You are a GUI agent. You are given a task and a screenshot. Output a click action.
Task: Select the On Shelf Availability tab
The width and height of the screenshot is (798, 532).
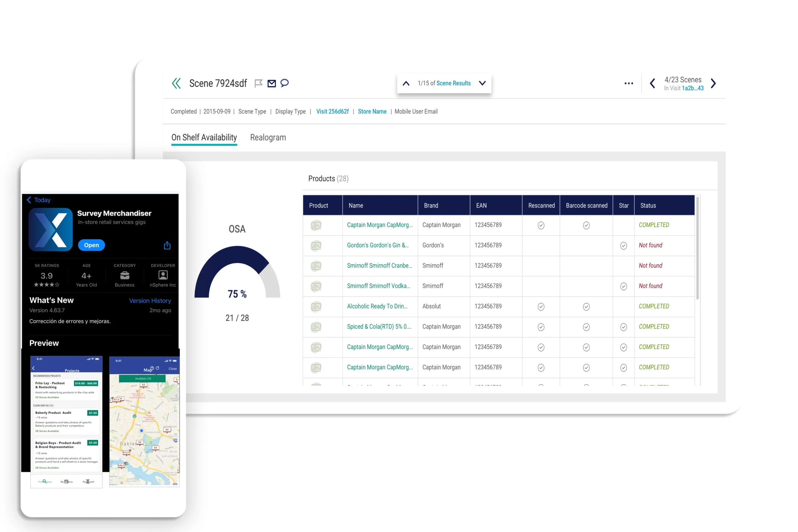pos(204,137)
